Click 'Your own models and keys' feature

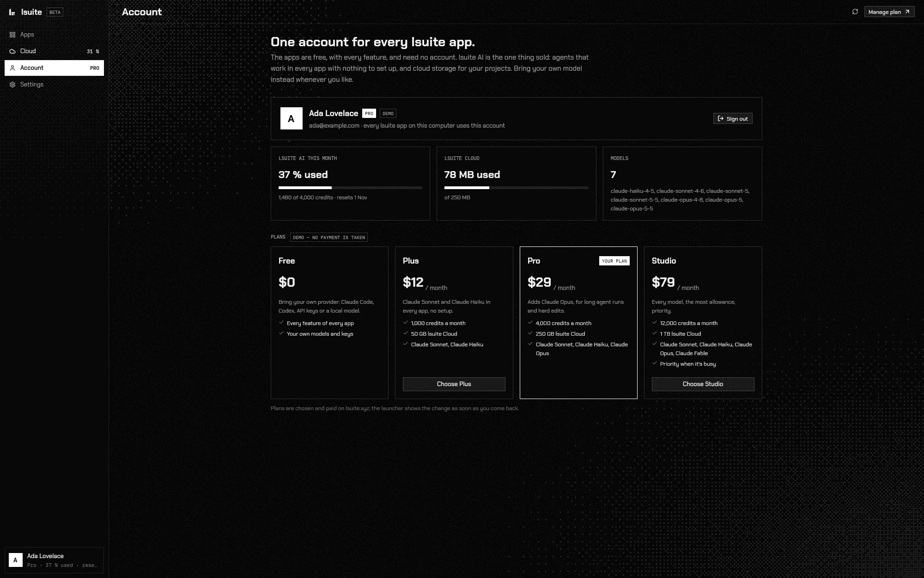[x=320, y=334]
